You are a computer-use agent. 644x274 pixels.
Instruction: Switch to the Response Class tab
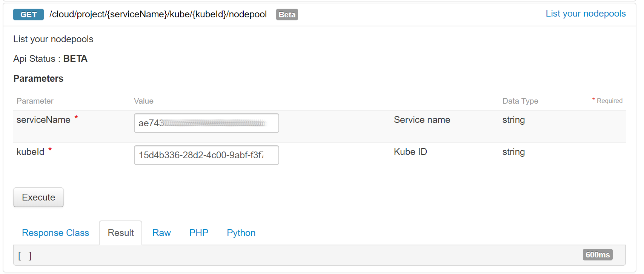(x=55, y=233)
